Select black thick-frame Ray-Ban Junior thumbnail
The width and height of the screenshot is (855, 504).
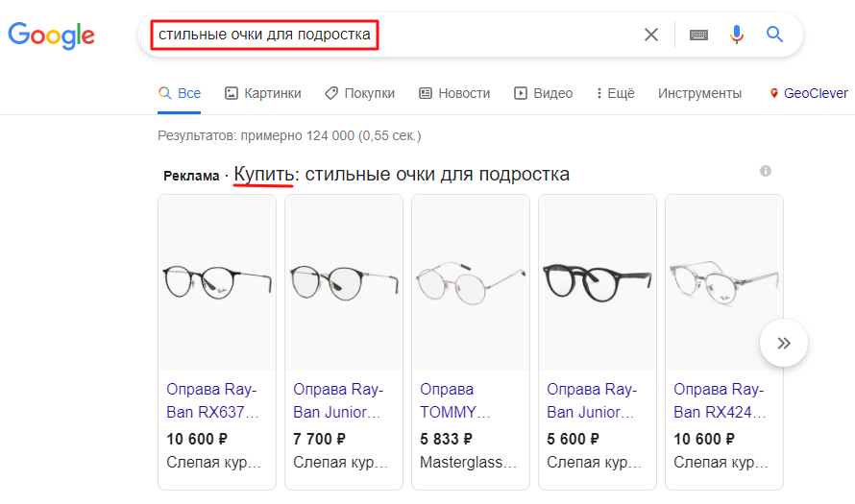[598, 282]
